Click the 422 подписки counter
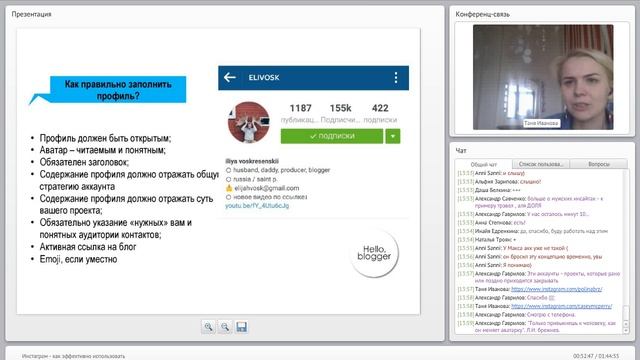Image resolution: width=640 pixels, height=360 pixels. point(380,113)
